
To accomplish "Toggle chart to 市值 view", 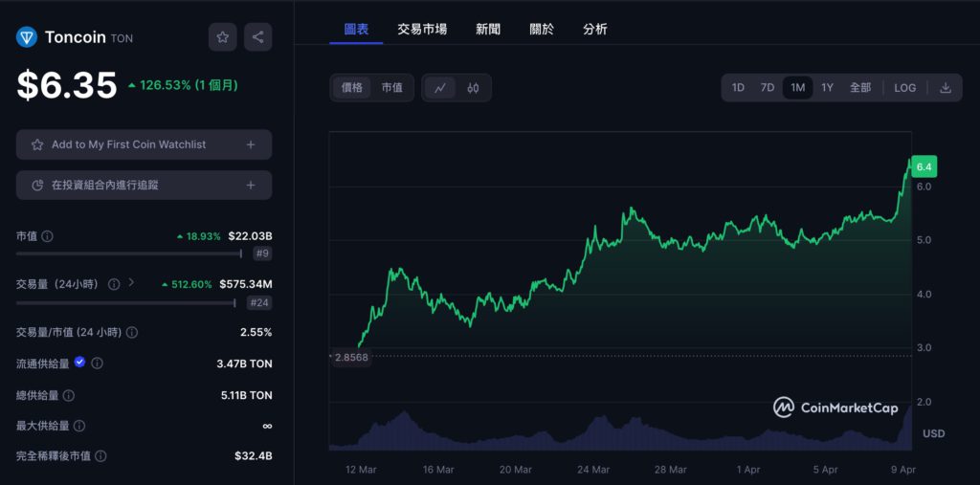I will (392, 88).
